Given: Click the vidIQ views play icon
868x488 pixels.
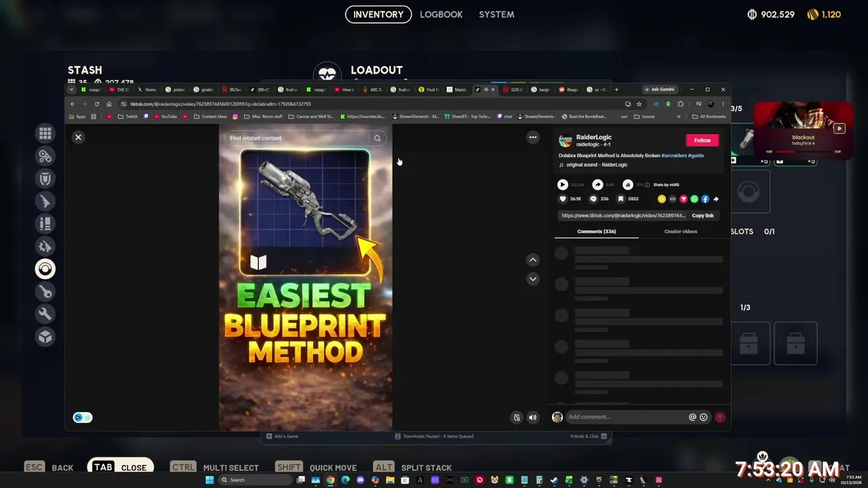Looking at the screenshot, I should [562, 184].
